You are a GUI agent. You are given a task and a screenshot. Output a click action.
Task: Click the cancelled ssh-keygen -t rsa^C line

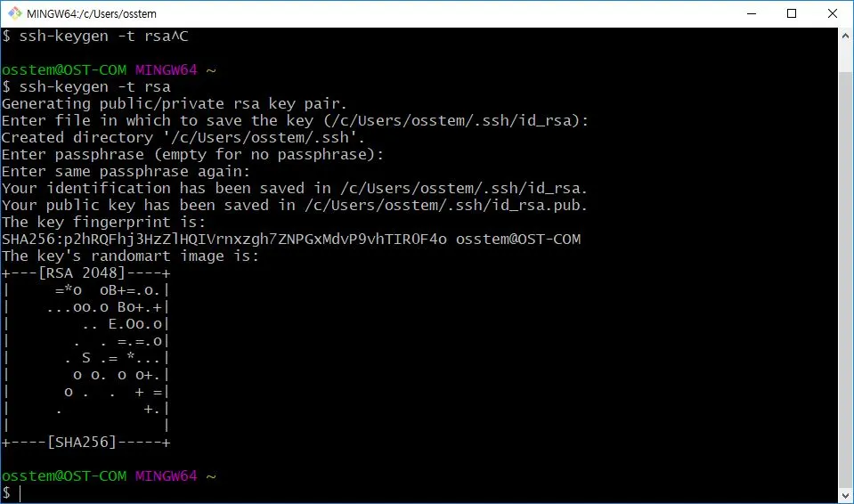tap(95, 36)
